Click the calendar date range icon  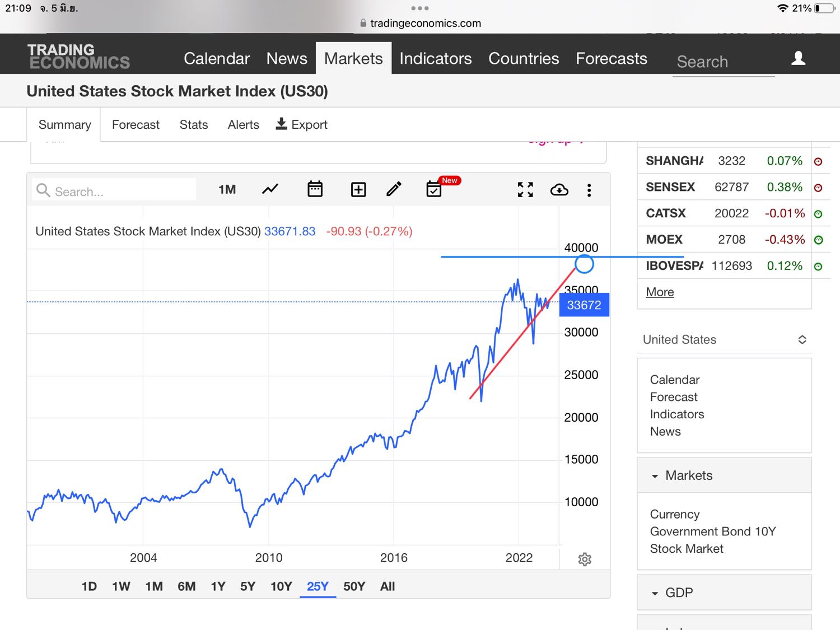pos(315,190)
